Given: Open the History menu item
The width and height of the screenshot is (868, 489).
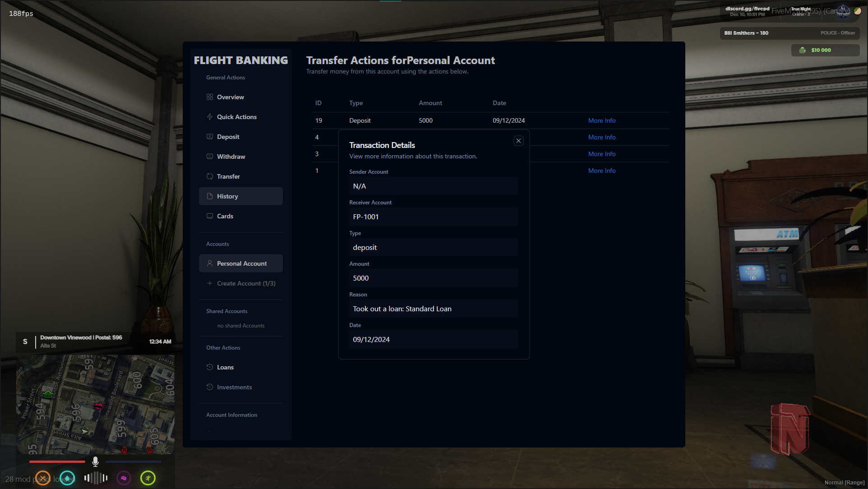Looking at the screenshot, I should tap(241, 196).
